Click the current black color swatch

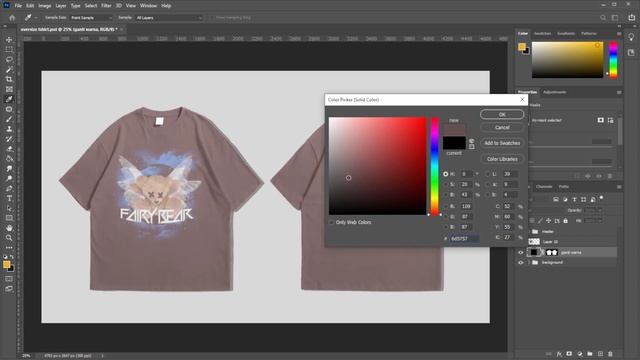(454, 143)
